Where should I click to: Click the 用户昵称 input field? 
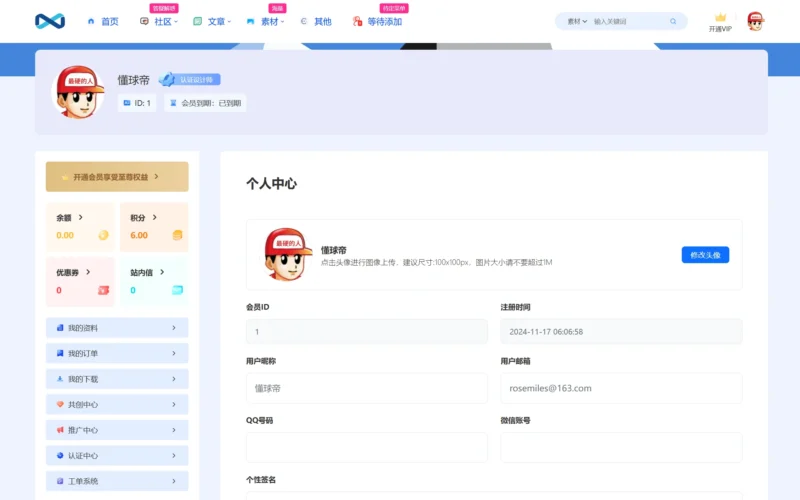[x=366, y=388]
